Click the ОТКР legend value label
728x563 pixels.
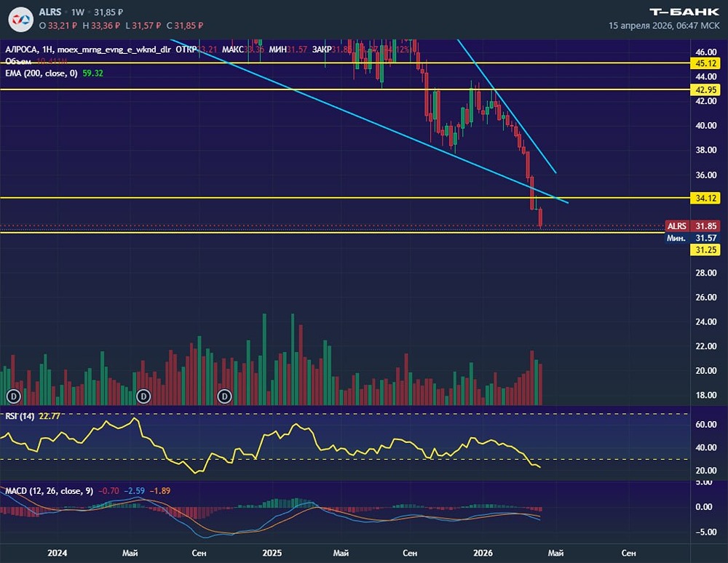tap(186, 49)
